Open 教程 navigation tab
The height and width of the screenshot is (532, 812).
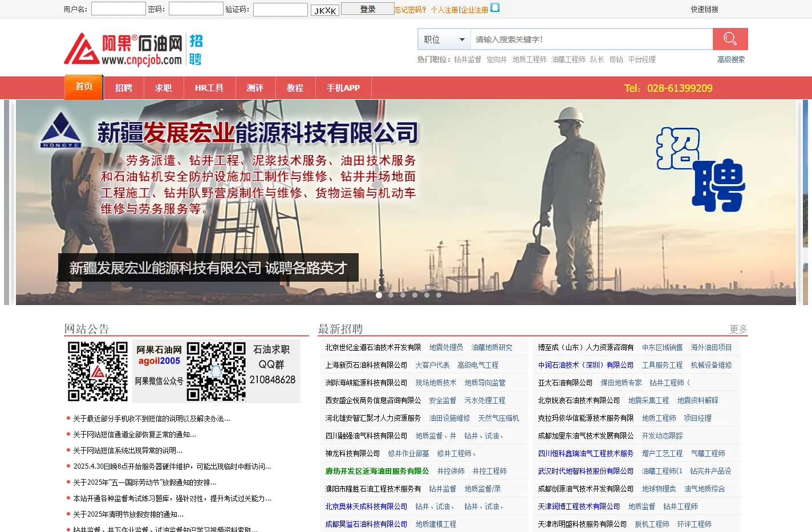295,88
